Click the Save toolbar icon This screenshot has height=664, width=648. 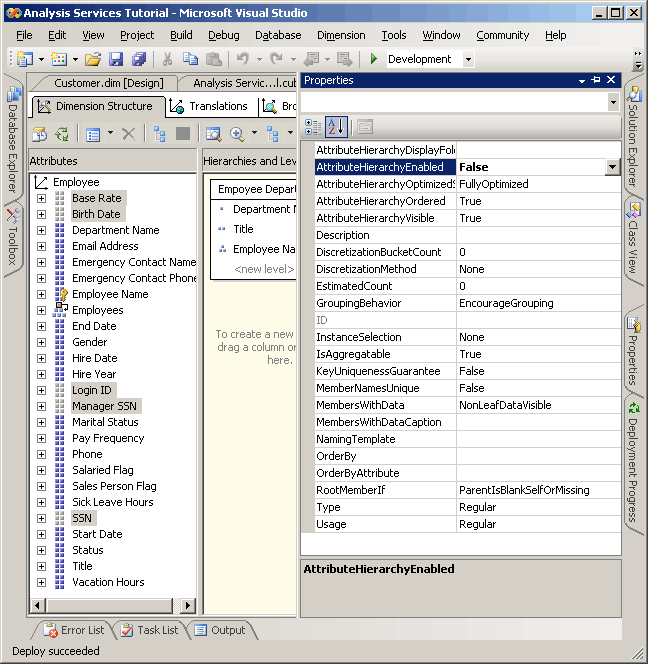116,59
